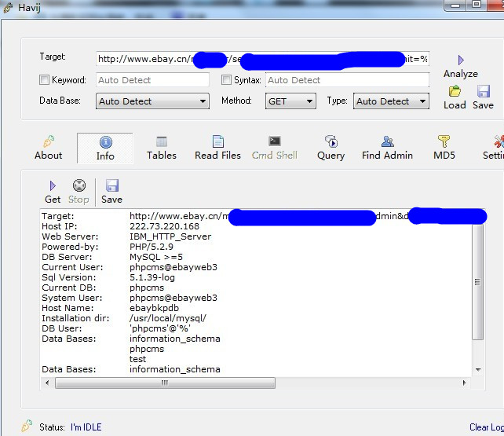Click the Sql Version 5.1.39-log value
This screenshot has width=504, height=436.
[x=152, y=277]
